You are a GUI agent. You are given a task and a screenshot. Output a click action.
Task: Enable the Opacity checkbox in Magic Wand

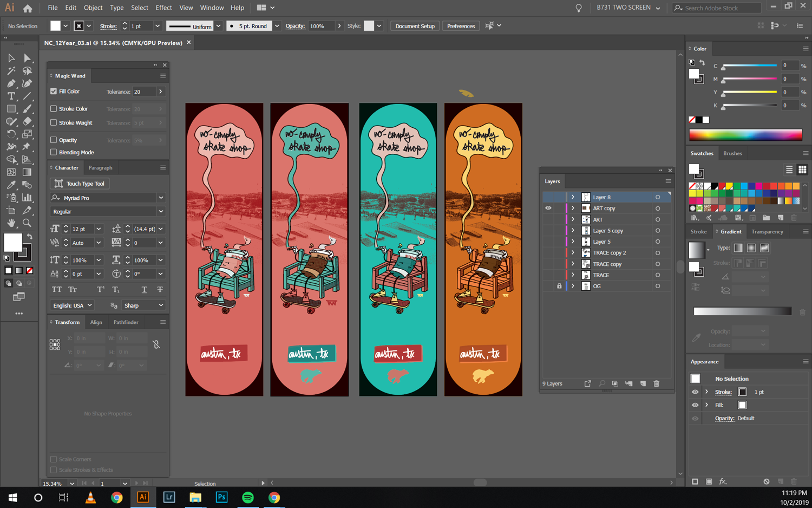54,140
